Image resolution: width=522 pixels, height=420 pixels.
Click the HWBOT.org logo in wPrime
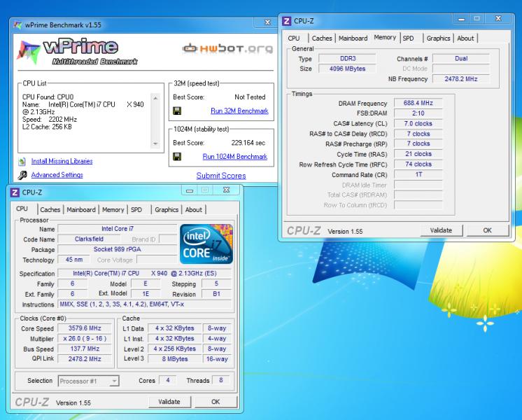pyautogui.click(x=227, y=48)
